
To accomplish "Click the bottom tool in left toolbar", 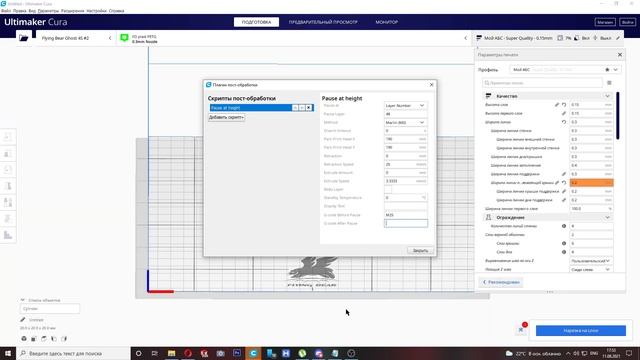I will (x=7, y=235).
